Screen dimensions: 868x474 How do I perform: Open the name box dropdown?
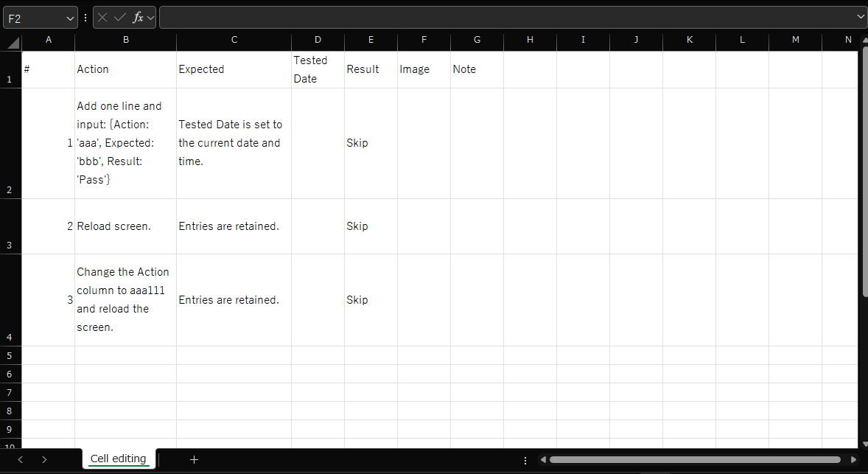click(70, 16)
